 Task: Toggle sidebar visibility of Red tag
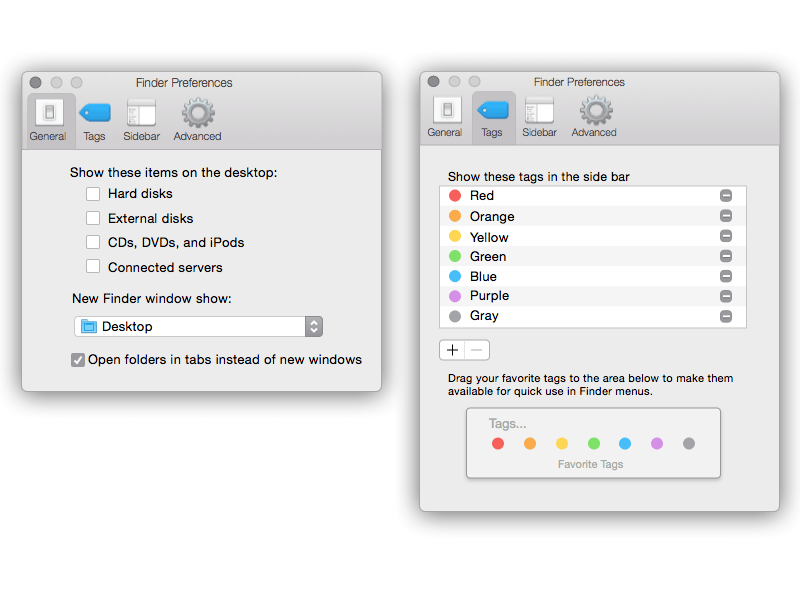[726, 195]
